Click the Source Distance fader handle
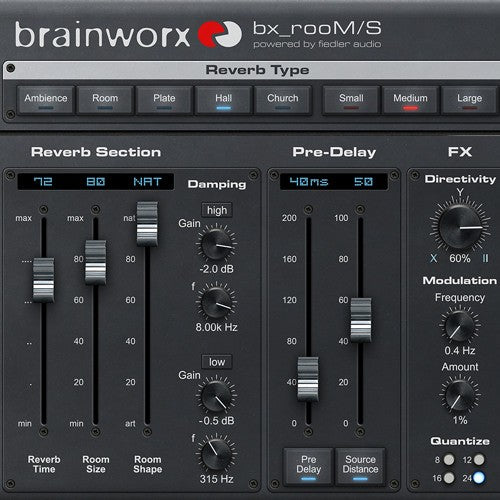The image size is (500, 500). coord(361,320)
